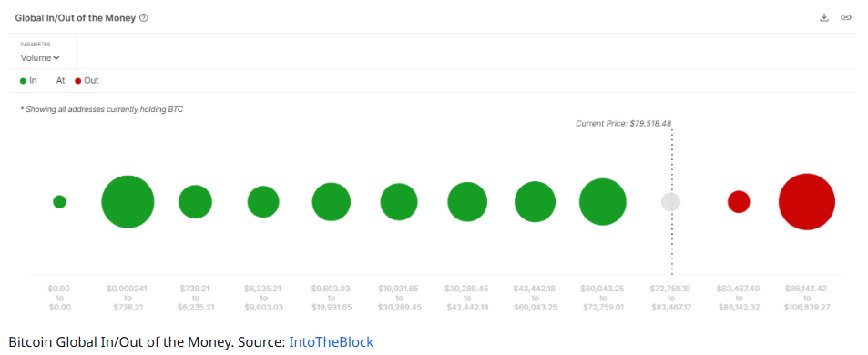Select the $6,235.21 to $9,603.03 bubble
Viewport: 868px width, 355px height.
click(x=263, y=202)
